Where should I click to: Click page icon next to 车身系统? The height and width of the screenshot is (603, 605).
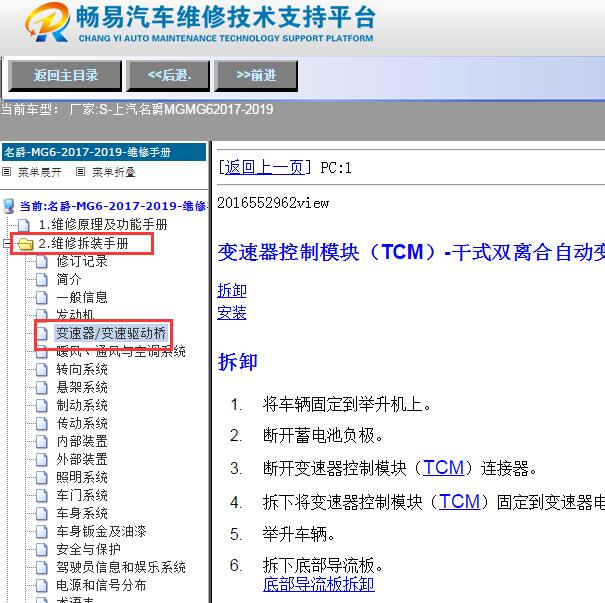42,514
